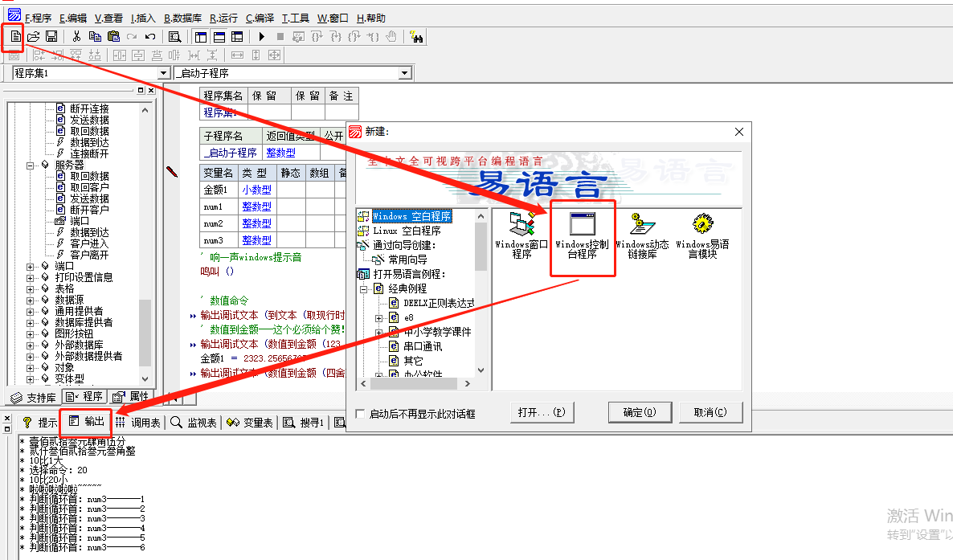Switch to the 搜寻1 tab

(305, 423)
